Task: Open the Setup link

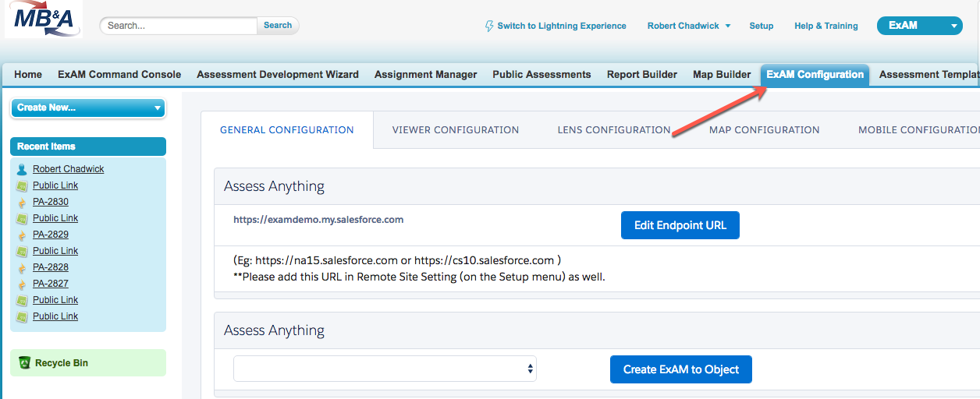Action: (x=762, y=26)
